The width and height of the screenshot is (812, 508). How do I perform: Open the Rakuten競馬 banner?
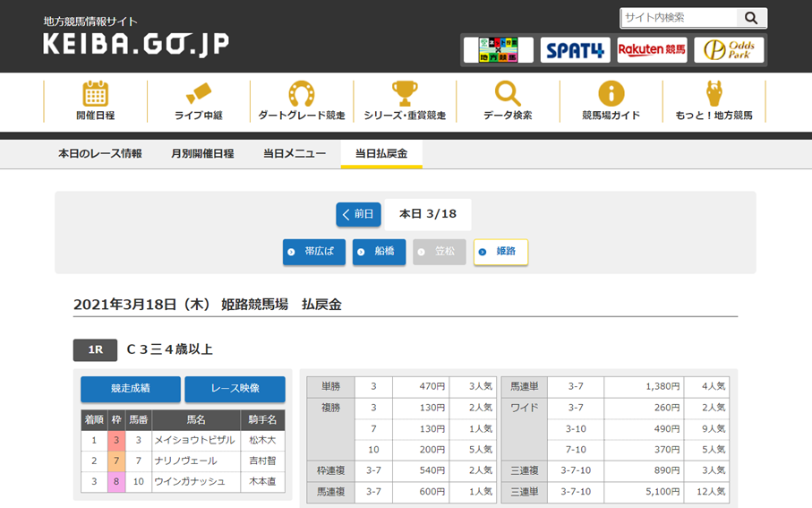[x=652, y=50]
